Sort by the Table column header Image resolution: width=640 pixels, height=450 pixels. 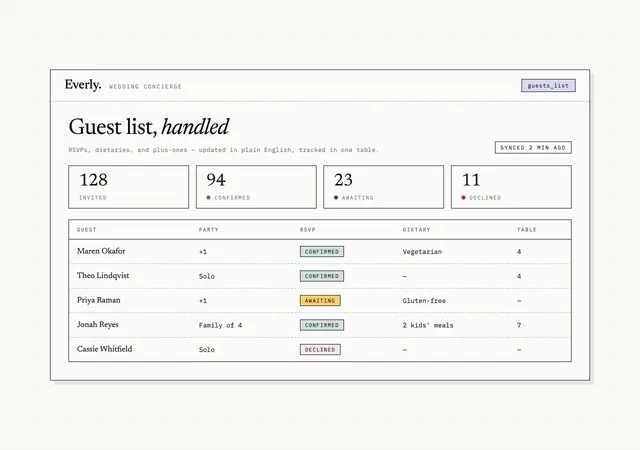click(527, 229)
